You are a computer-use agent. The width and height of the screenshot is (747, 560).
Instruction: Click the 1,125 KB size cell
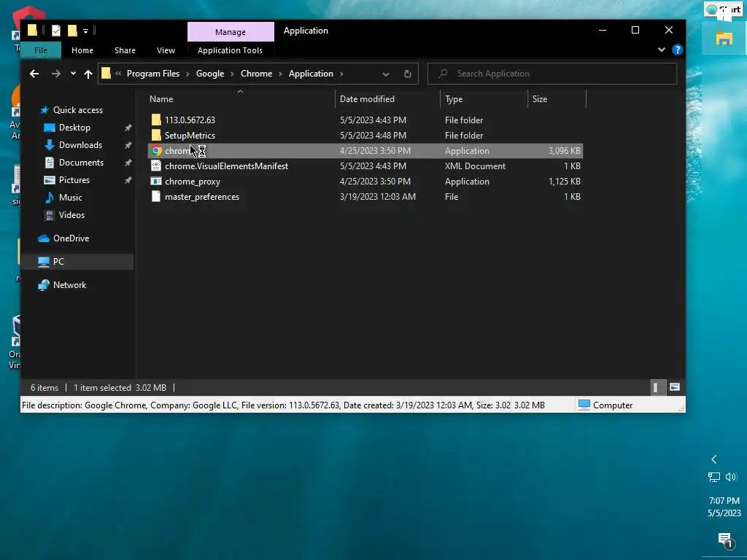click(x=564, y=182)
